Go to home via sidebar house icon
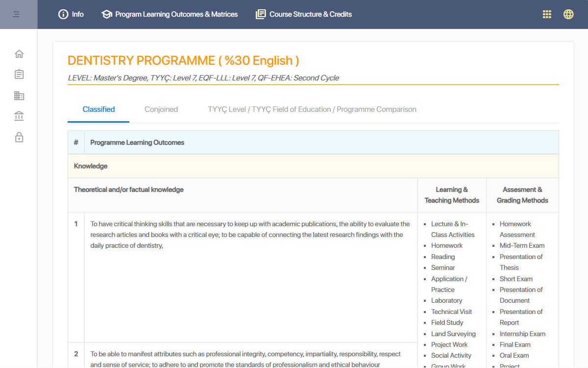The height and width of the screenshot is (368, 588). (19, 54)
